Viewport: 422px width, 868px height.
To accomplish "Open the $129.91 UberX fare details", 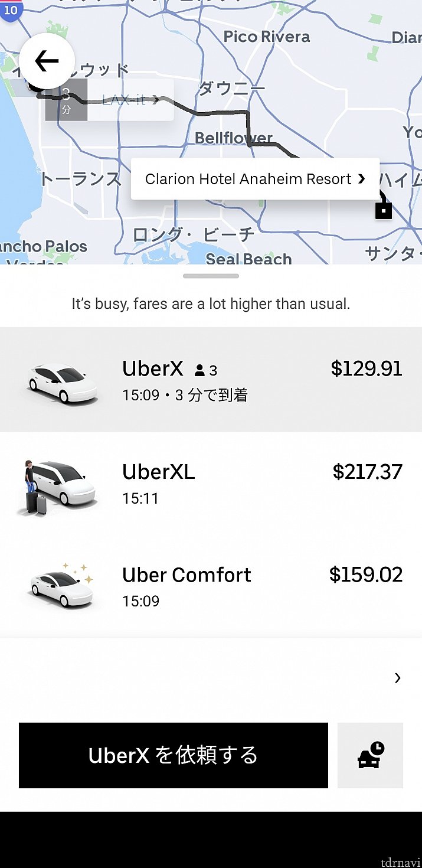I will [x=367, y=368].
